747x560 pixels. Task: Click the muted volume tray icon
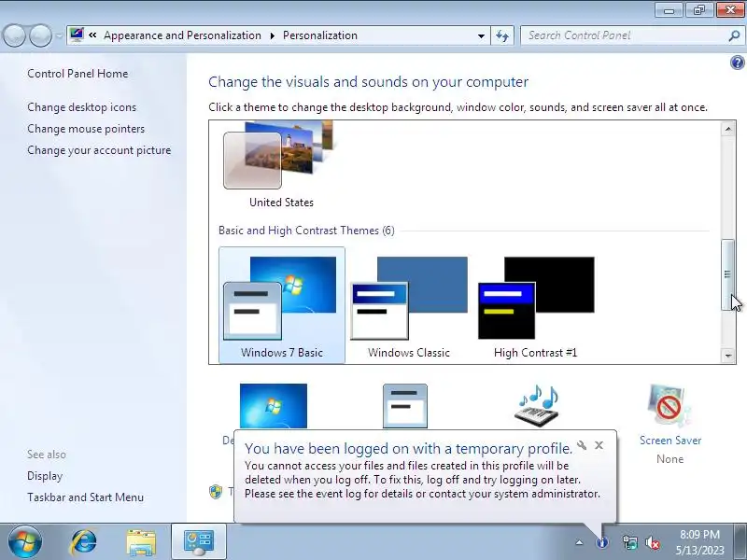coord(652,542)
